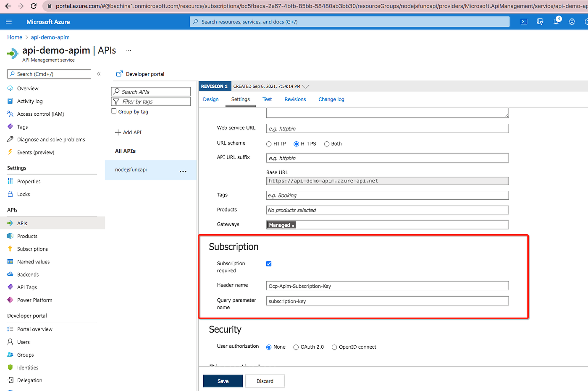Image resolution: width=588 pixels, height=391 pixels.
Task: Click the Save button
Action: [x=223, y=381]
